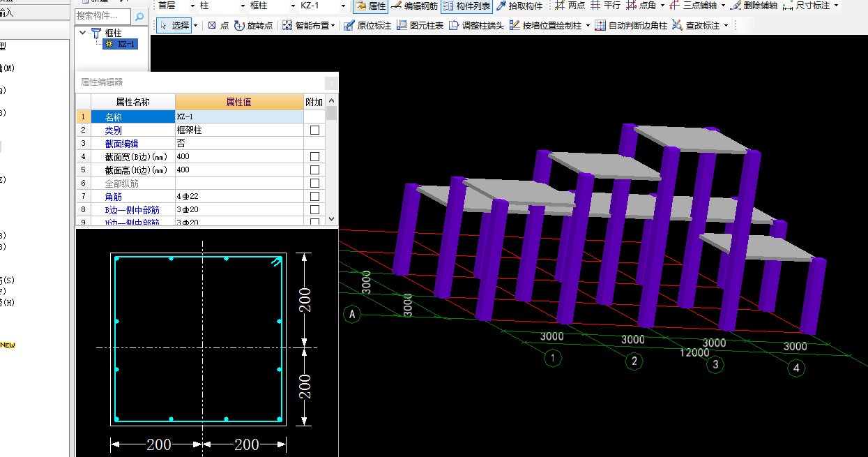Tick the 附加 checkbox for 截面高(H边) row

tap(315, 170)
